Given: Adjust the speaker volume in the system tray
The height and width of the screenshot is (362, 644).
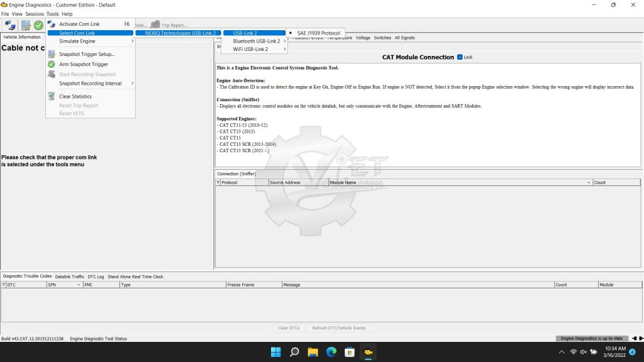Looking at the screenshot, I should 584,352.
